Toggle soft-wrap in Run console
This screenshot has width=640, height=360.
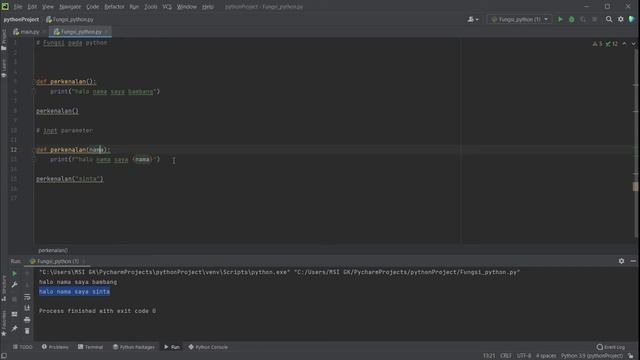(27, 297)
